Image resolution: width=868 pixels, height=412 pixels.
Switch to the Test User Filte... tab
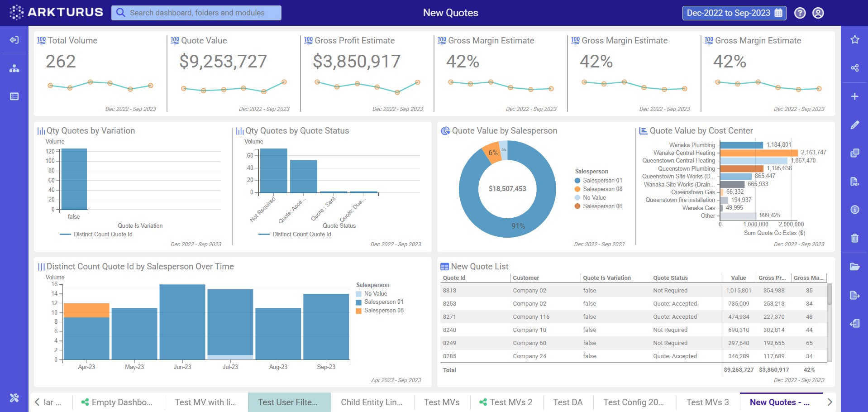click(289, 402)
